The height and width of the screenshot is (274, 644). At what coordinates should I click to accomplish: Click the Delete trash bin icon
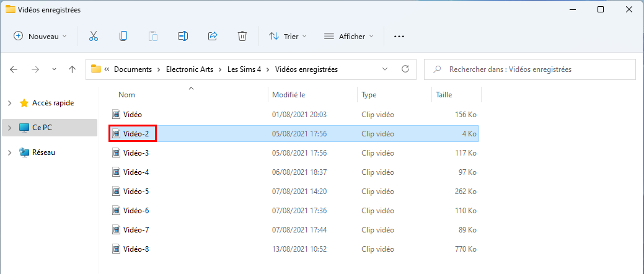(242, 36)
